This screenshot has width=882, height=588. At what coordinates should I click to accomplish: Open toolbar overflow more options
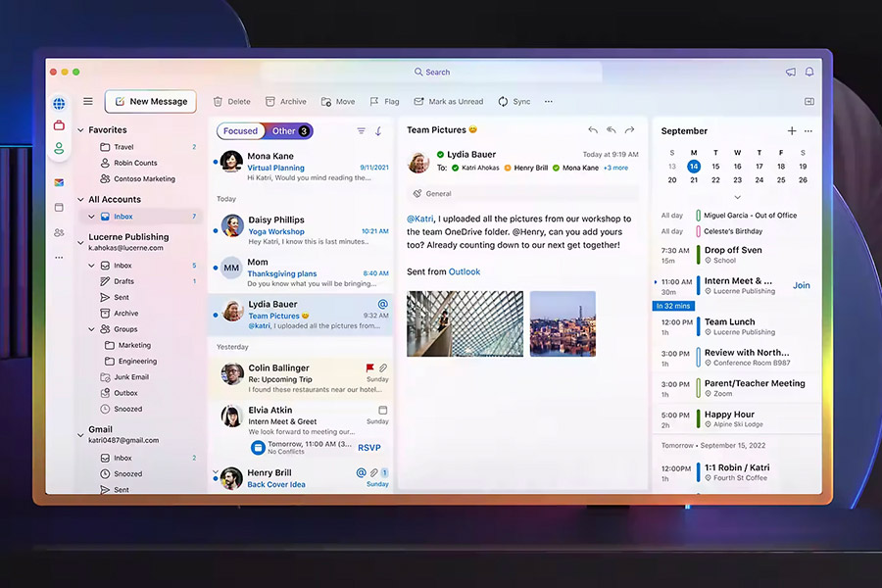tap(549, 102)
